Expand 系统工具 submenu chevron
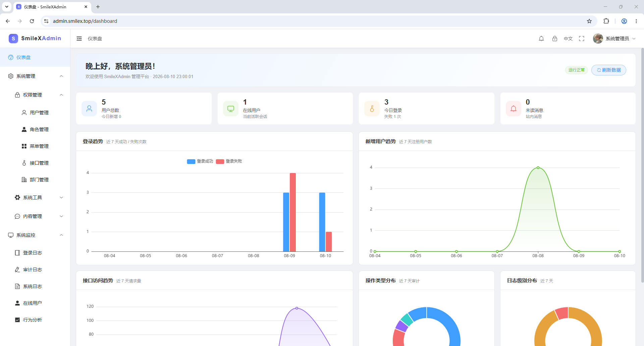This screenshot has height=346, width=644. click(x=61, y=197)
